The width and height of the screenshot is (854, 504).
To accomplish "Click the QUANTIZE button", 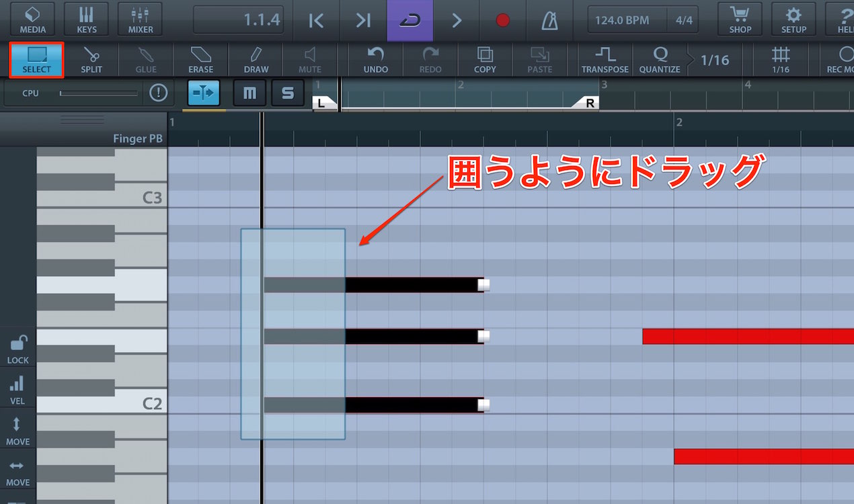I will 660,60.
